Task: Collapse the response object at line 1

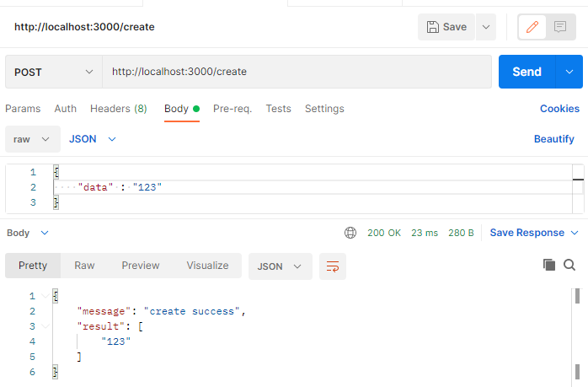Action: point(45,296)
